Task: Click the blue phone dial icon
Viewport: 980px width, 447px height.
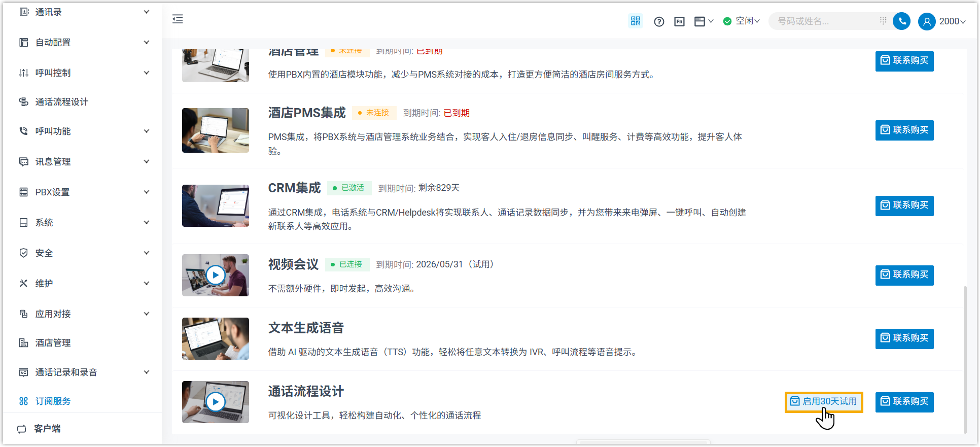Action: tap(901, 21)
